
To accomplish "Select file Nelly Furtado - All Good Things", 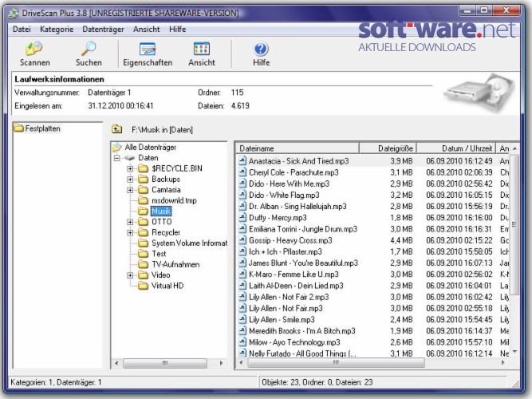I will (302, 354).
